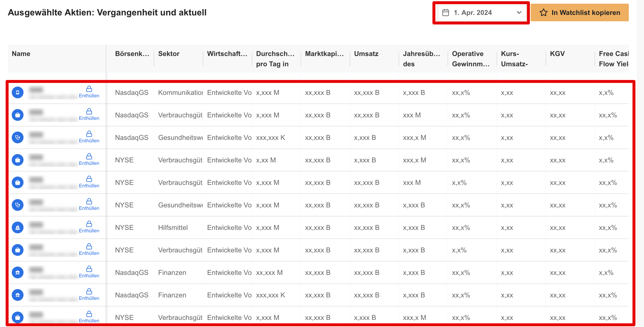Click the bank icon in the Finanzen row with xxx,xxx K volume
This screenshot has width=644, height=327.
[17, 295]
